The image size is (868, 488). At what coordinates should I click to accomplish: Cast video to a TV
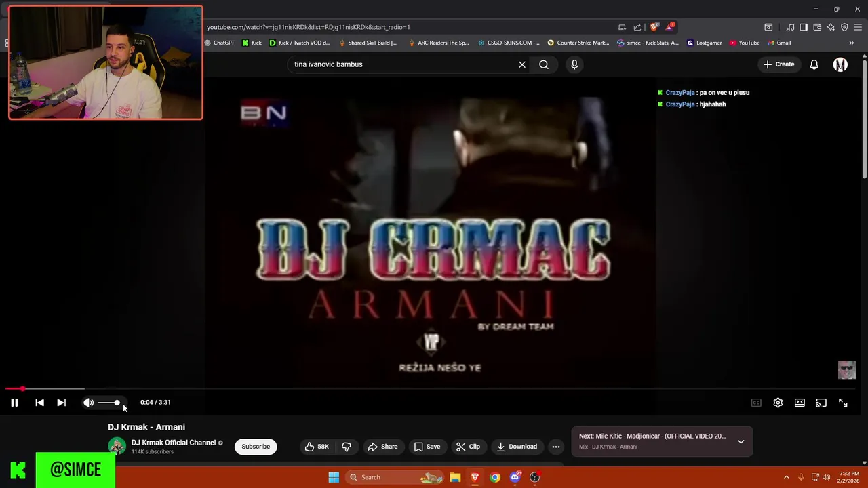pyautogui.click(x=821, y=403)
